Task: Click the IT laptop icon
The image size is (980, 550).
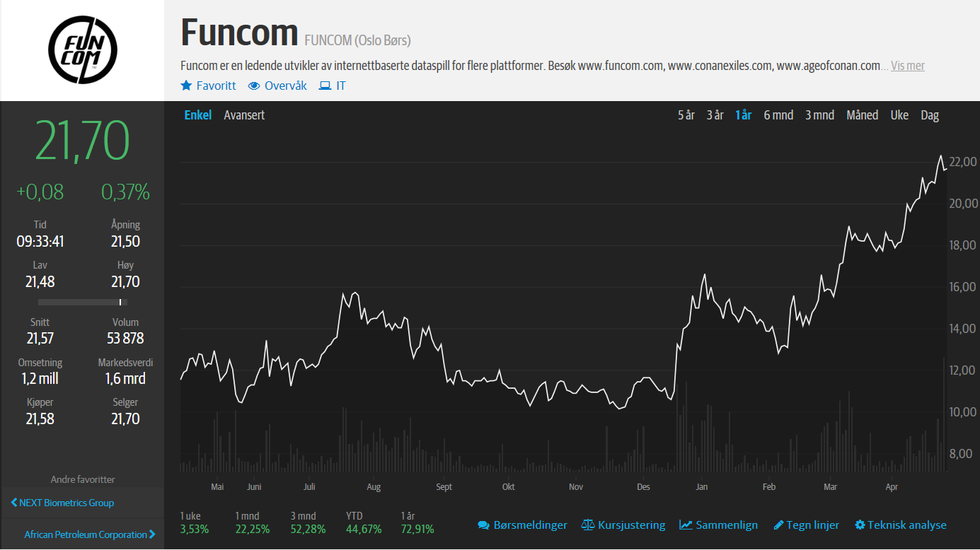Action: [325, 86]
